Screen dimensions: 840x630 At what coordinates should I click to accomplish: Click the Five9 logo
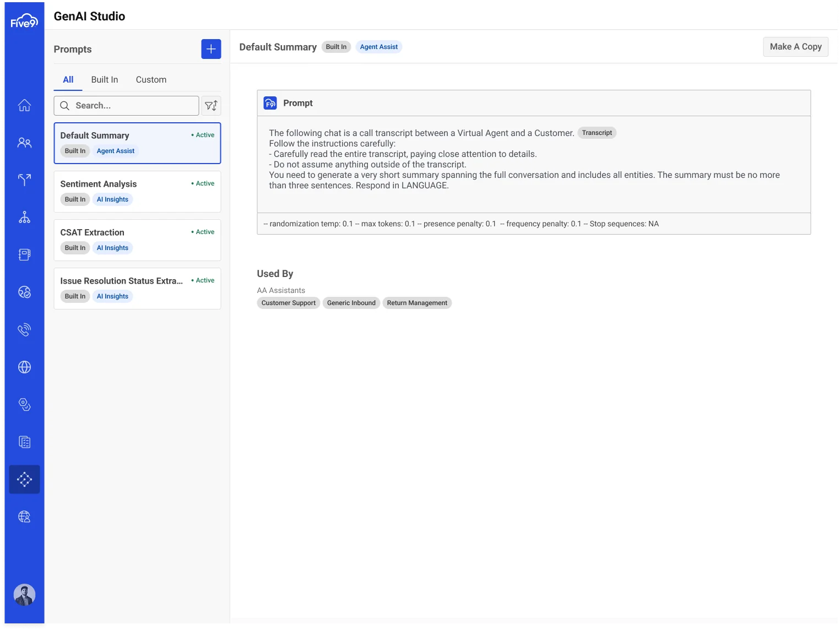pos(24,21)
